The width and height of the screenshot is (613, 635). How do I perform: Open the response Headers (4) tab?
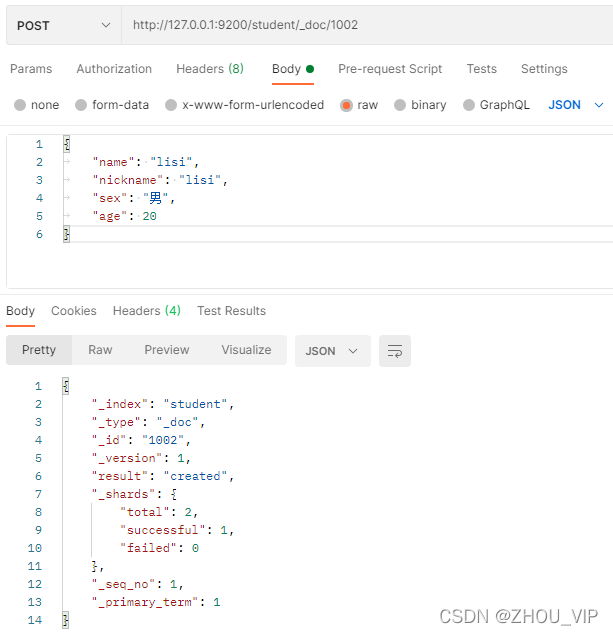147,311
